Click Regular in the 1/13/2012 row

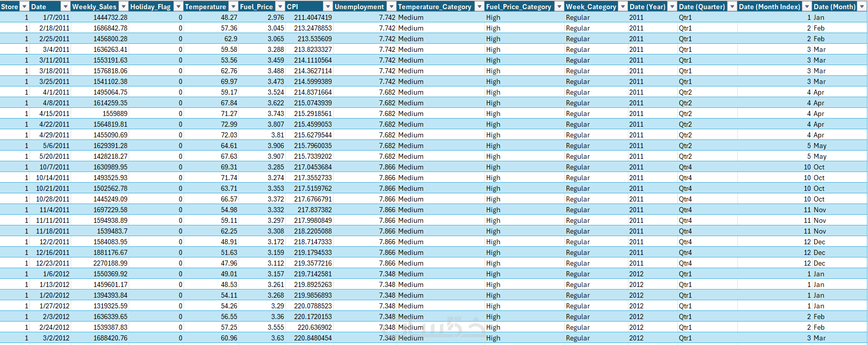578,284
